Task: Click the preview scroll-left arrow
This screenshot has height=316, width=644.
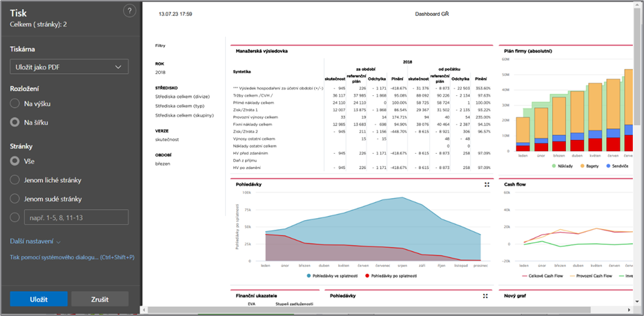Action: pyautogui.click(x=144, y=309)
